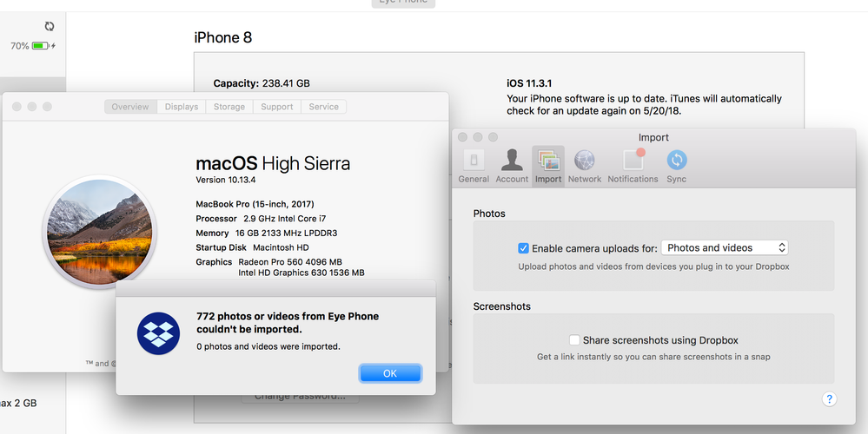Expand the Photos and videos dropdown
868x434 pixels.
pyautogui.click(x=724, y=248)
